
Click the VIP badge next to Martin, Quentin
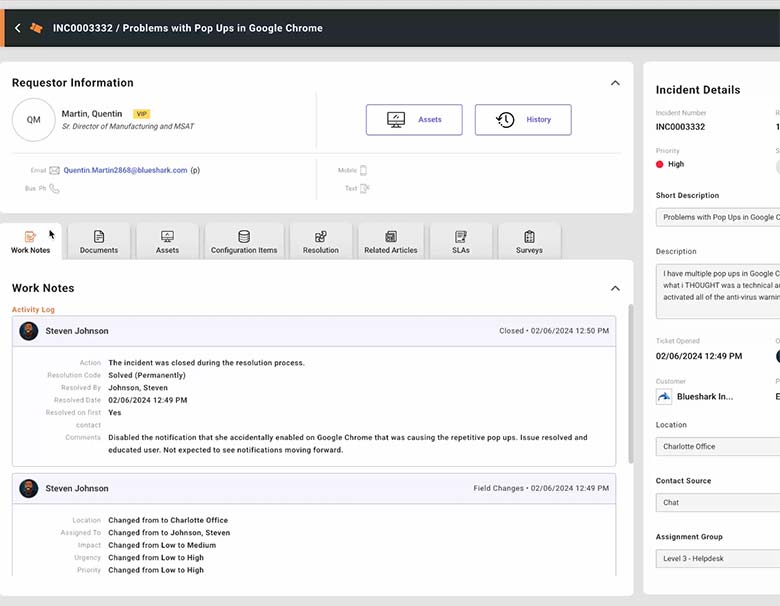coord(142,114)
